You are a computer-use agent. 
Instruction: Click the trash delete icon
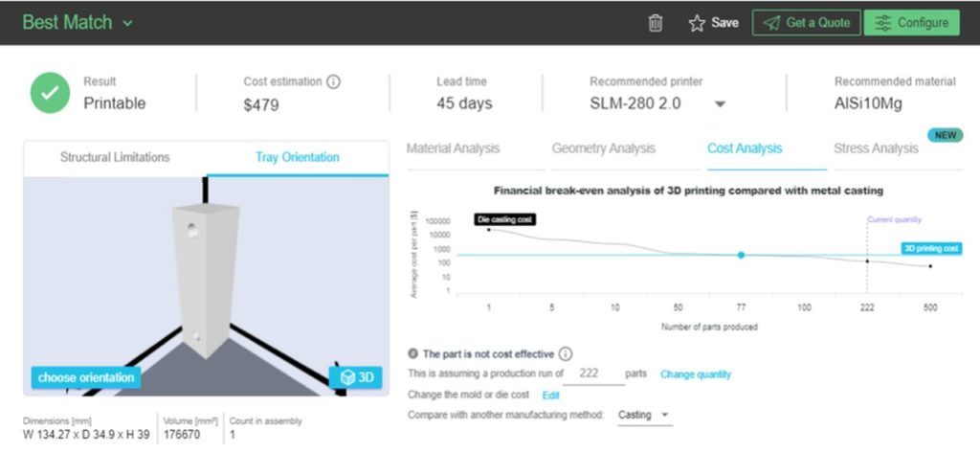pos(656,23)
